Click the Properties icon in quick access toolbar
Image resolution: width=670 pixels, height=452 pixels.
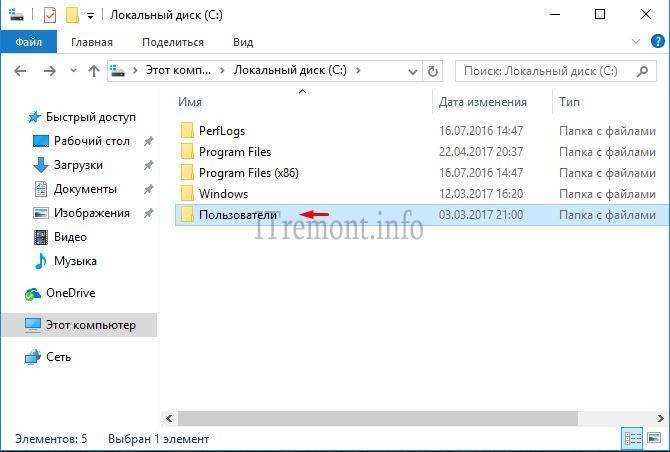coord(50,15)
